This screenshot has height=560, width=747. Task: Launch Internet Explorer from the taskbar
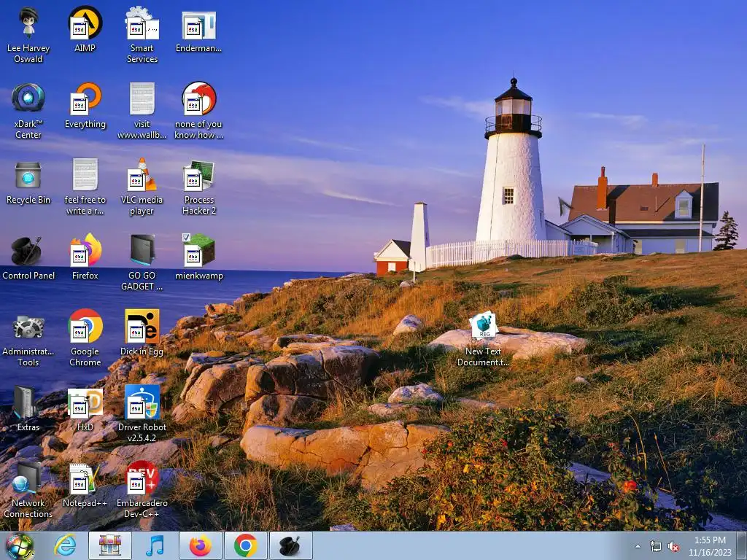64,545
